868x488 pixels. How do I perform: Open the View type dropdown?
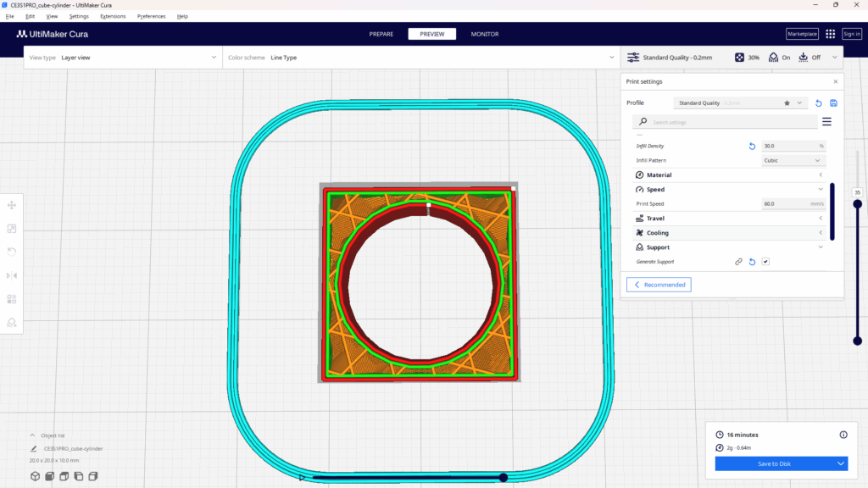123,58
